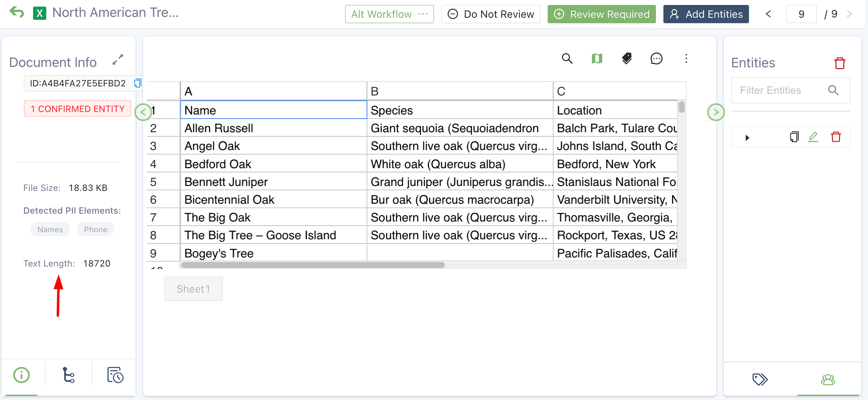The image size is (868, 400).
Task: Delete all entities with red trash icon
Action: tap(839, 63)
